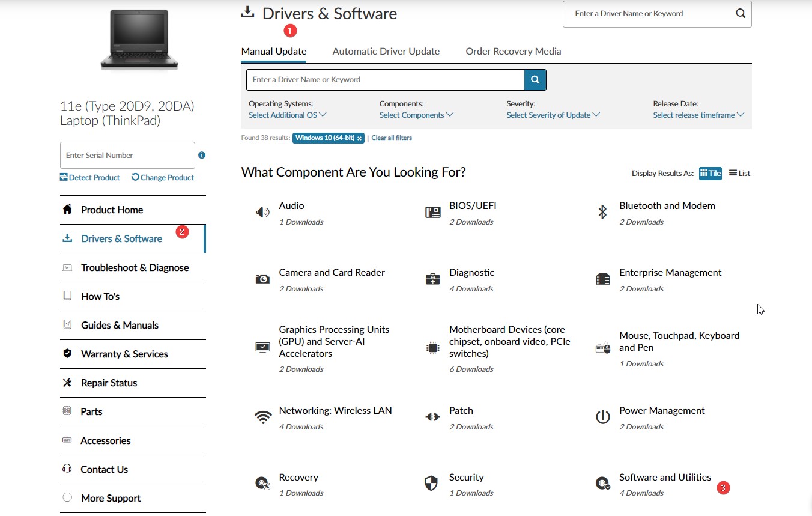Open BIOS/UEFI downloads via its chip icon
The image size is (812, 516).
[x=432, y=212]
